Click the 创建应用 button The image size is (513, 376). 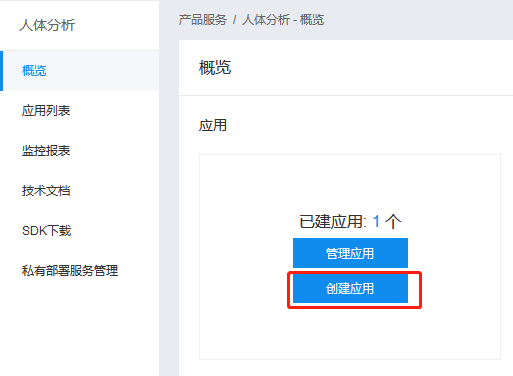tap(350, 288)
